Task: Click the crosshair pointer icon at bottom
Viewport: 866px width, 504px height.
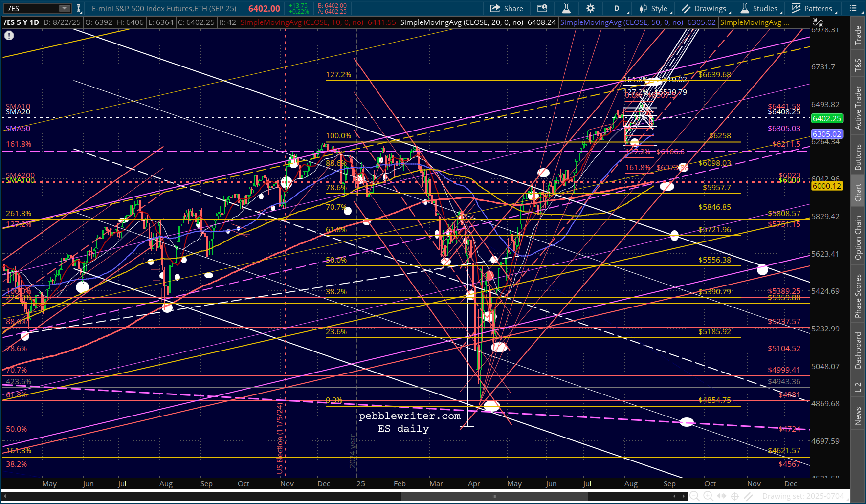Action: [x=734, y=496]
